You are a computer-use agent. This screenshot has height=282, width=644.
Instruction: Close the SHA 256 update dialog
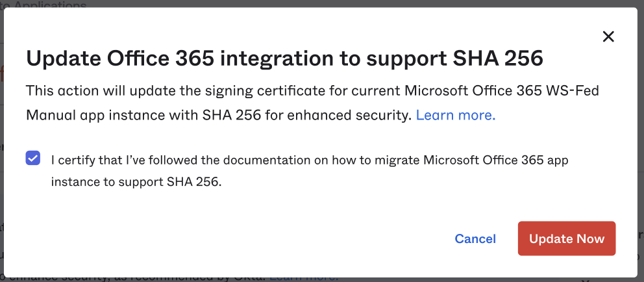click(x=608, y=36)
